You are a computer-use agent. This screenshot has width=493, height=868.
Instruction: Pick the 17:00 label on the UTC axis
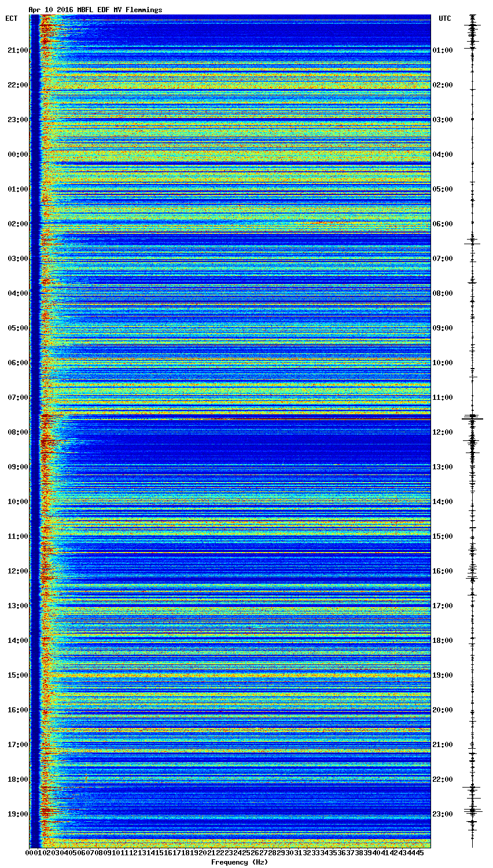[443, 606]
